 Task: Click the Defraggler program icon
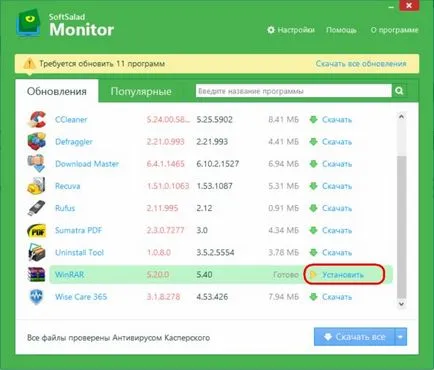(x=36, y=142)
